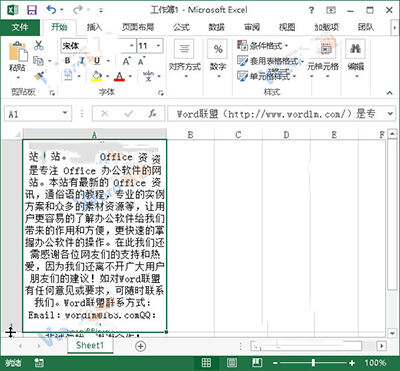Switch to the 公式 ribbon tab
The width and height of the screenshot is (400, 371).
[181, 27]
